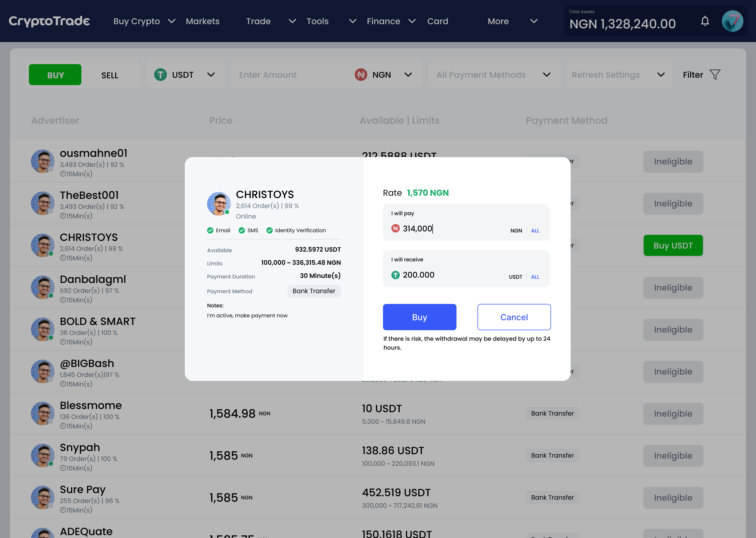Select the BUY toggle
The width and height of the screenshot is (756, 538).
(x=55, y=75)
